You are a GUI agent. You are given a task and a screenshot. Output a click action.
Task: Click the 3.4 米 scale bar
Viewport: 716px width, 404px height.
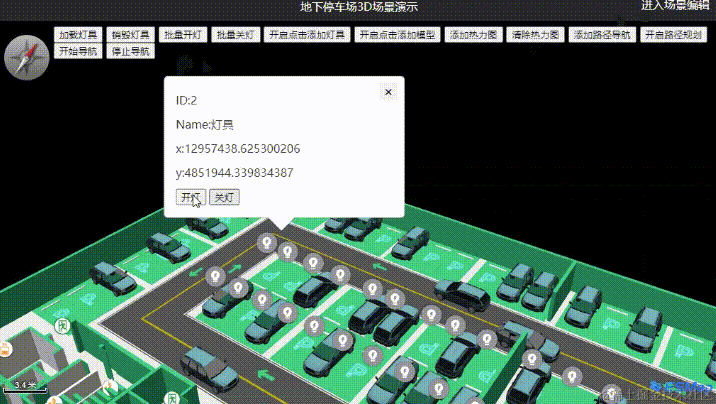click(x=25, y=387)
